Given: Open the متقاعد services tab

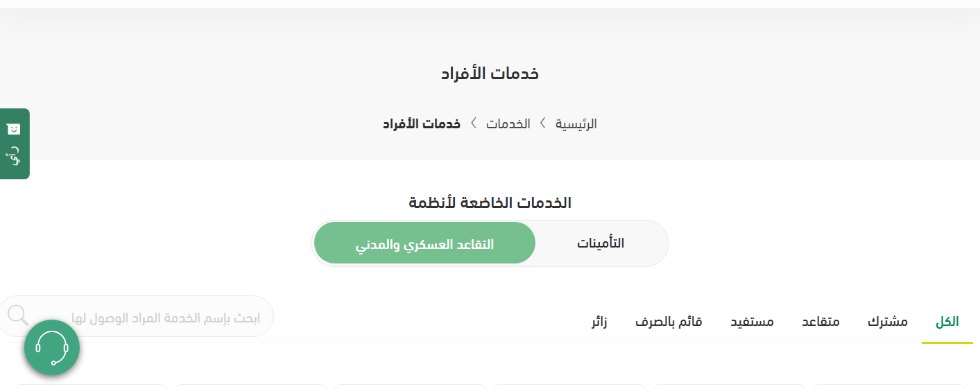Looking at the screenshot, I should (820, 322).
